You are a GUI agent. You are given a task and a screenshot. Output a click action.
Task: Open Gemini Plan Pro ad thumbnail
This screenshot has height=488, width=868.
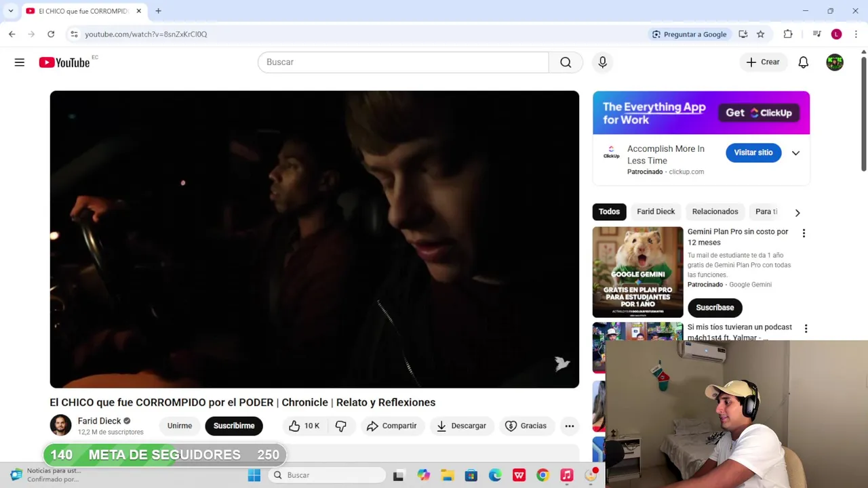pos(637,272)
